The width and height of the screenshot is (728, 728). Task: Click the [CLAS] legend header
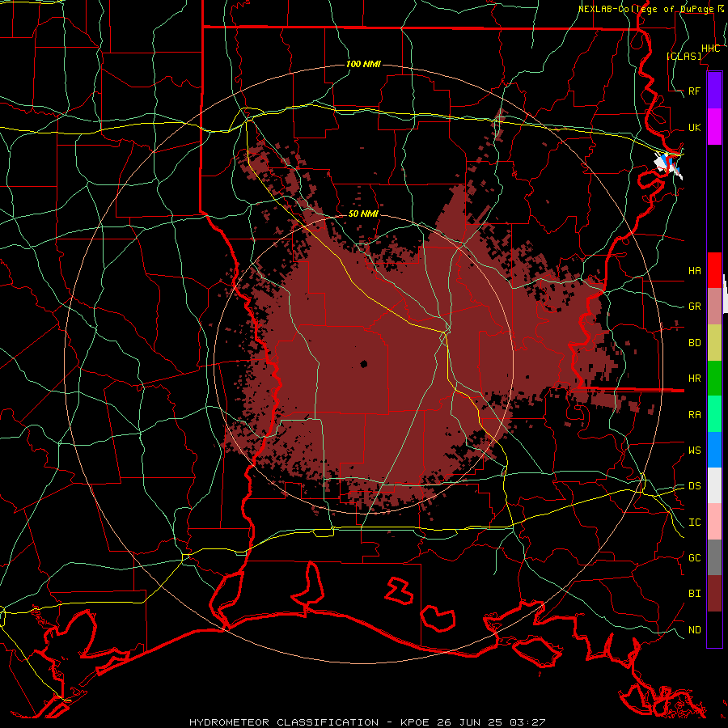684,57
